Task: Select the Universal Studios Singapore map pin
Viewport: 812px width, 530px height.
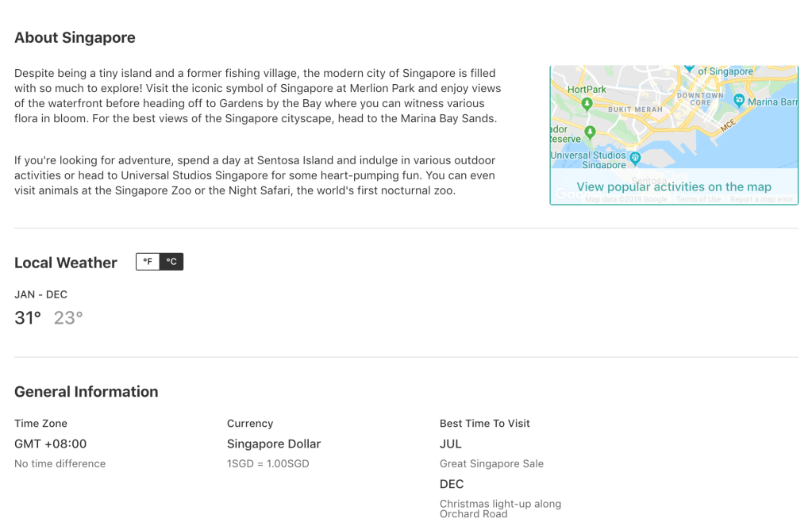Action: (635, 159)
